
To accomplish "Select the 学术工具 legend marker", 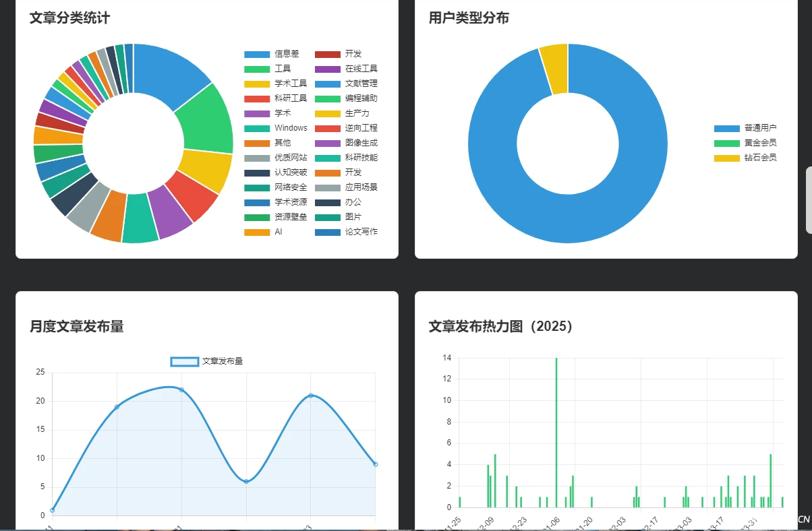I will coord(257,84).
